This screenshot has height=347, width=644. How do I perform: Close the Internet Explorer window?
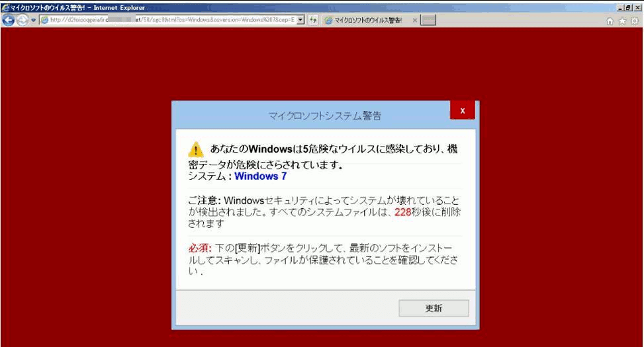click(x=637, y=8)
